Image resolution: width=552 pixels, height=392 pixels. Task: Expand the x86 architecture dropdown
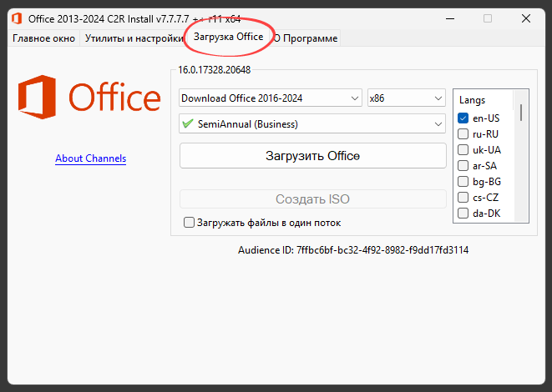pos(407,98)
